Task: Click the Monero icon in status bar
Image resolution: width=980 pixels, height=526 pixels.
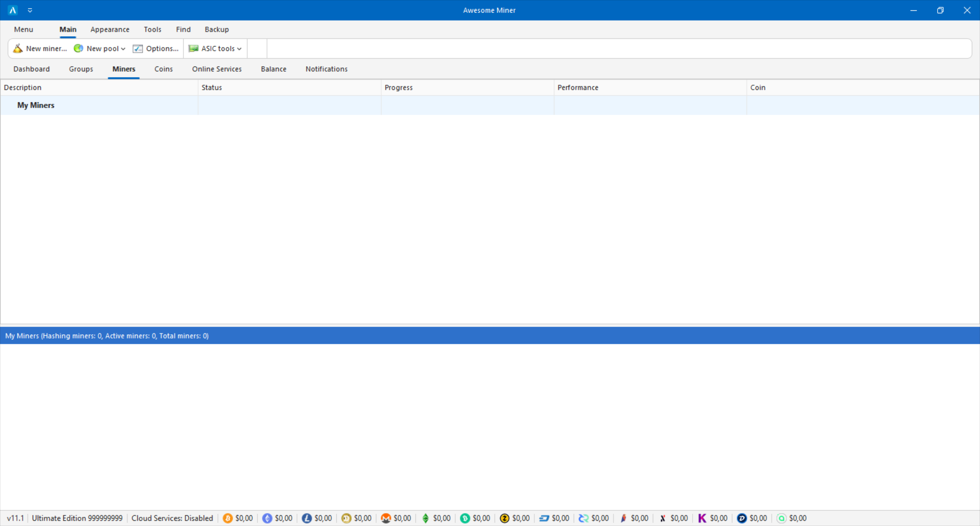Action: pos(386,518)
